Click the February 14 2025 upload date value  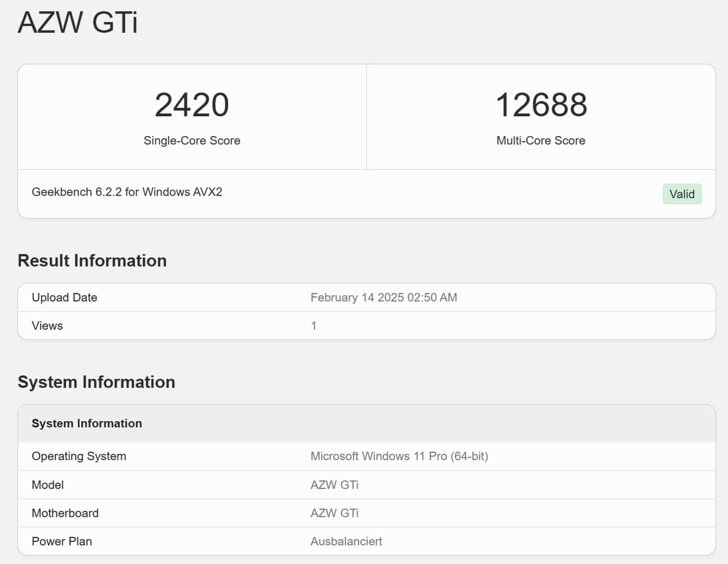384,298
